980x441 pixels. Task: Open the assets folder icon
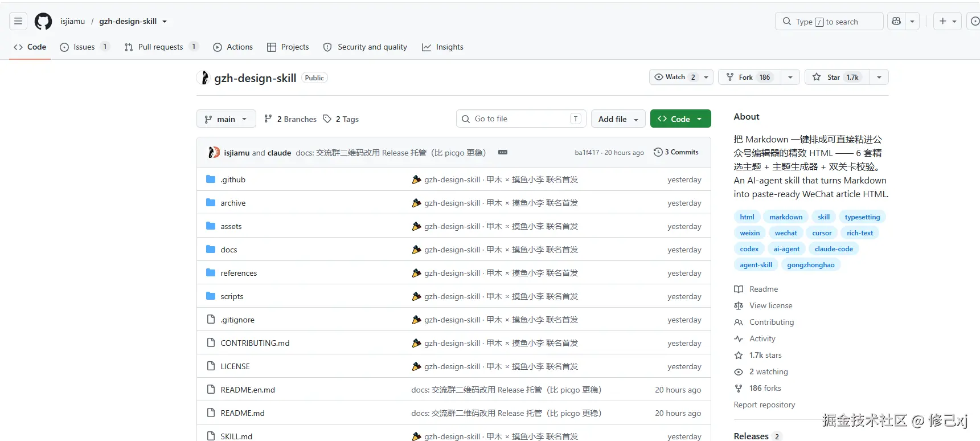211,226
